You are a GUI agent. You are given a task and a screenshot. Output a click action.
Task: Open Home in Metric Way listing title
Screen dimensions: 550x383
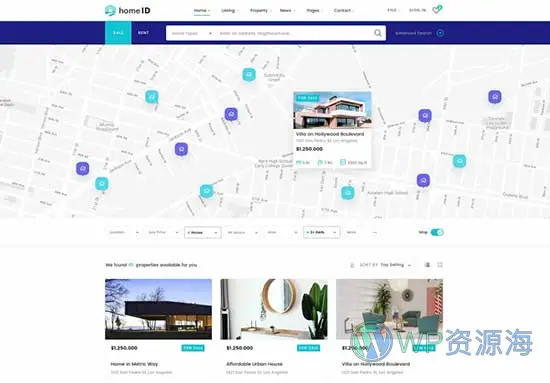pyautogui.click(x=134, y=364)
